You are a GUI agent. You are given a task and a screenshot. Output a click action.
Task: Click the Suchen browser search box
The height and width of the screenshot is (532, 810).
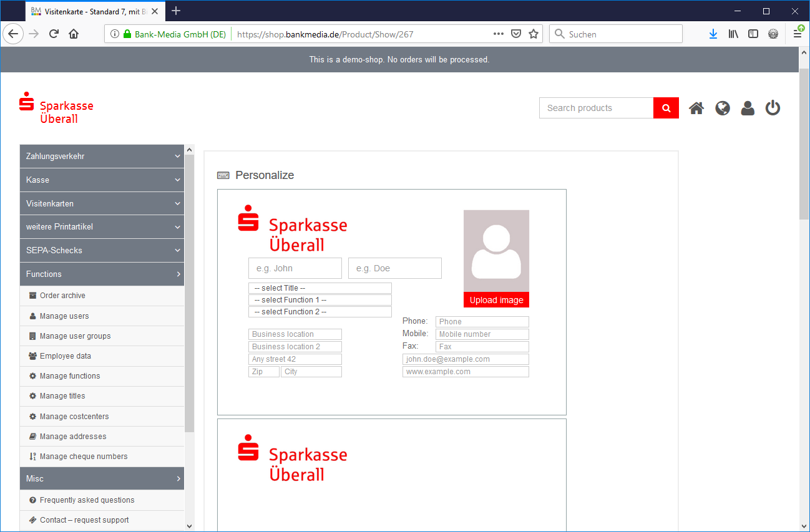pyautogui.click(x=616, y=34)
